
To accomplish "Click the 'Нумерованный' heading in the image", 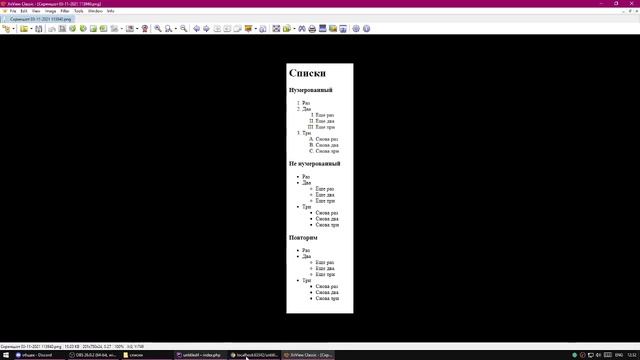I will (311, 90).
